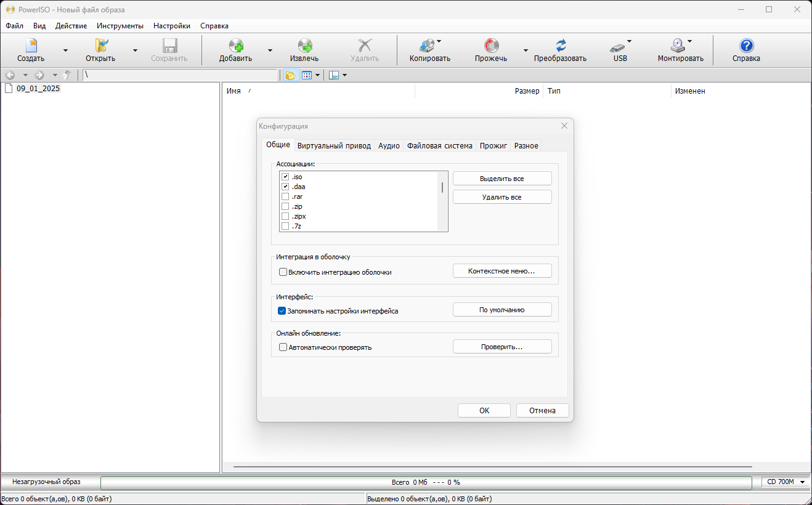Click the Монтировать virtual drive icon
The image size is (812, 505).
point(677,46)
